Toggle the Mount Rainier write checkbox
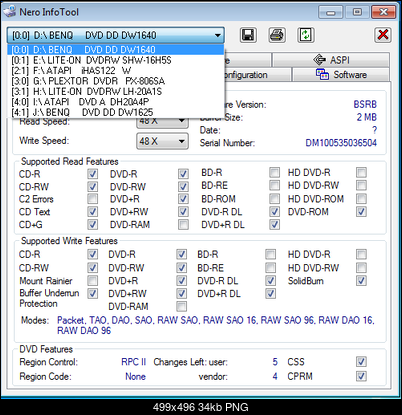The image size is (402, 415). (92, 281)
